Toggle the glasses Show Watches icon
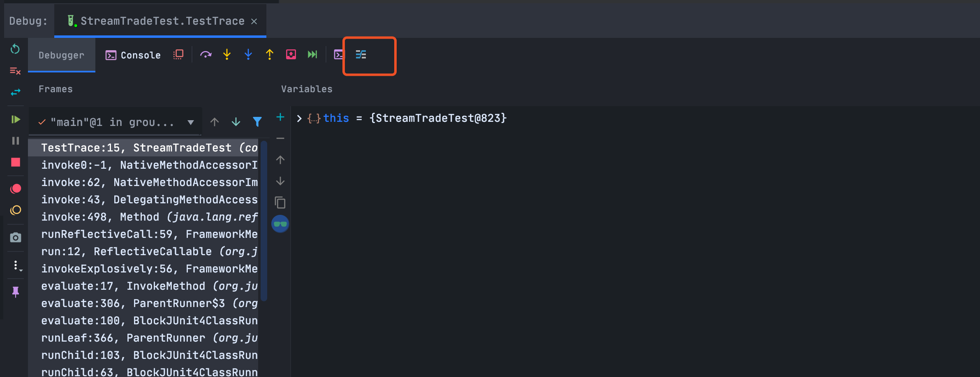Viewport: 980px width, 377px height. [280, 224]
